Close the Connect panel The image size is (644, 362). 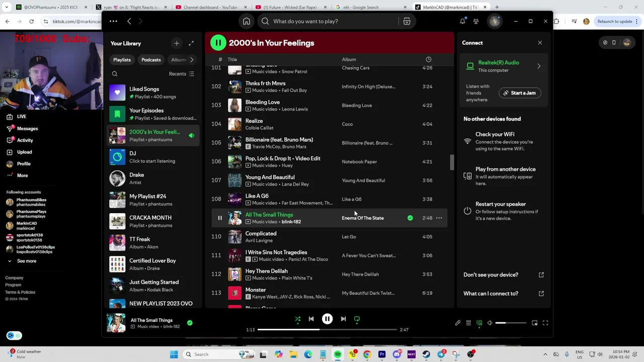pyautogui.click(x=540, y=43)
